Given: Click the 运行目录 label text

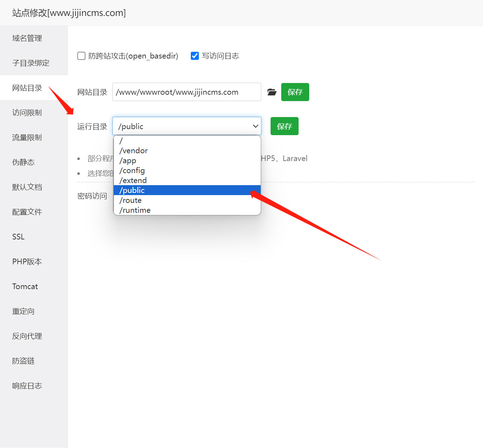Looking at the screenshot, I should [x=92, y=126].
